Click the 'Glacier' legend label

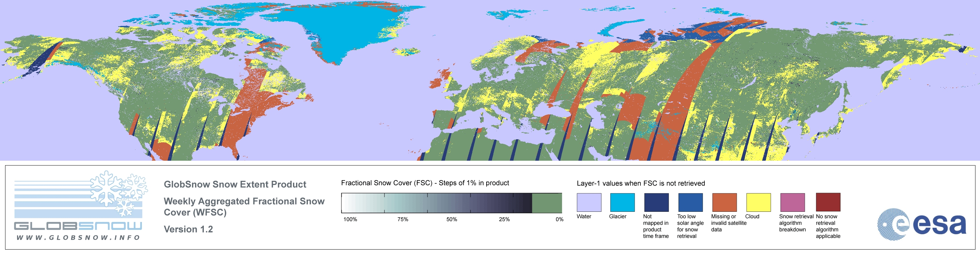tap(618, 217)
